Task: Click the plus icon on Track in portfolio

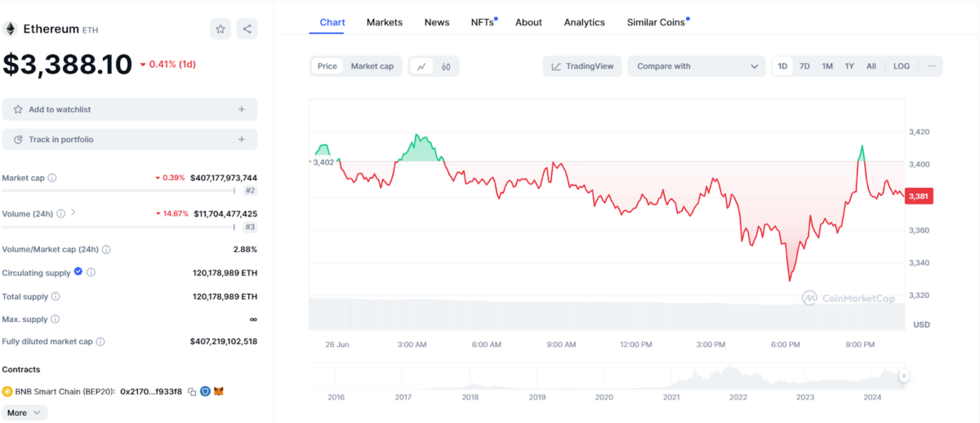Action: click(x=242, y=140)
